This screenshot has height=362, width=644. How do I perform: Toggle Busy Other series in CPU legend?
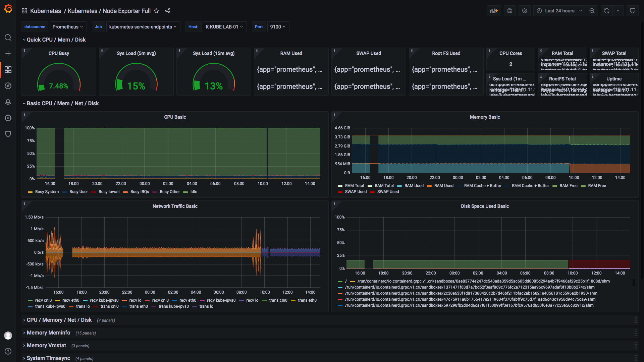pyautogui.click(x=170, y=192)
